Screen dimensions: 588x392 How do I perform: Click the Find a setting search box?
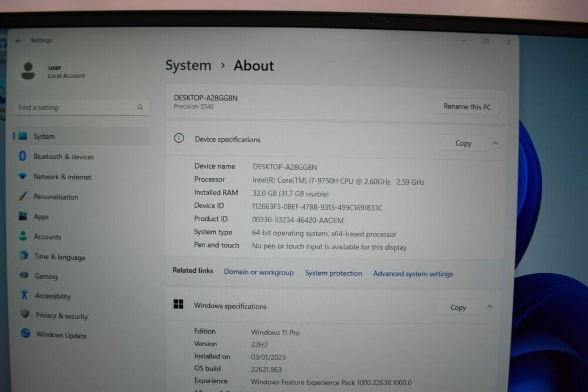81,108
